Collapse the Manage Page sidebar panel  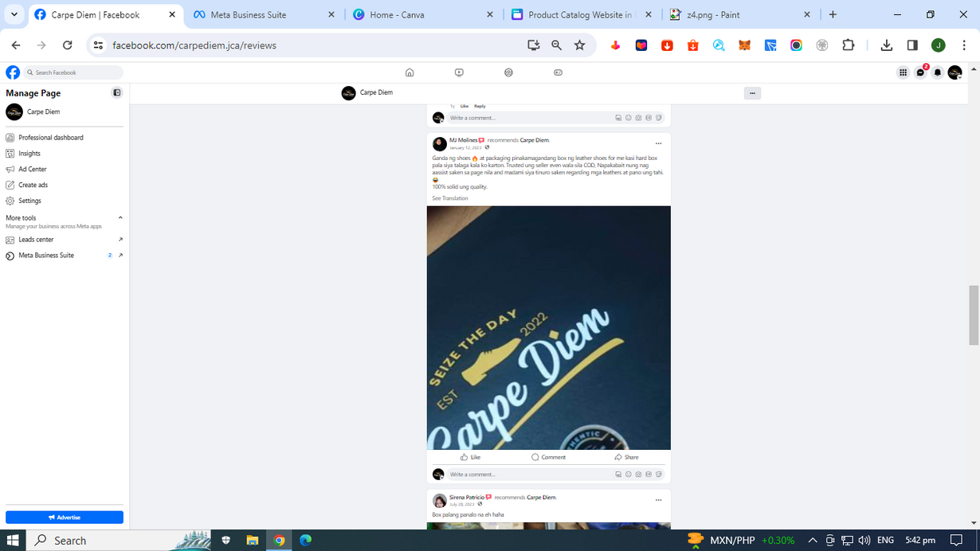pos(117,93)
